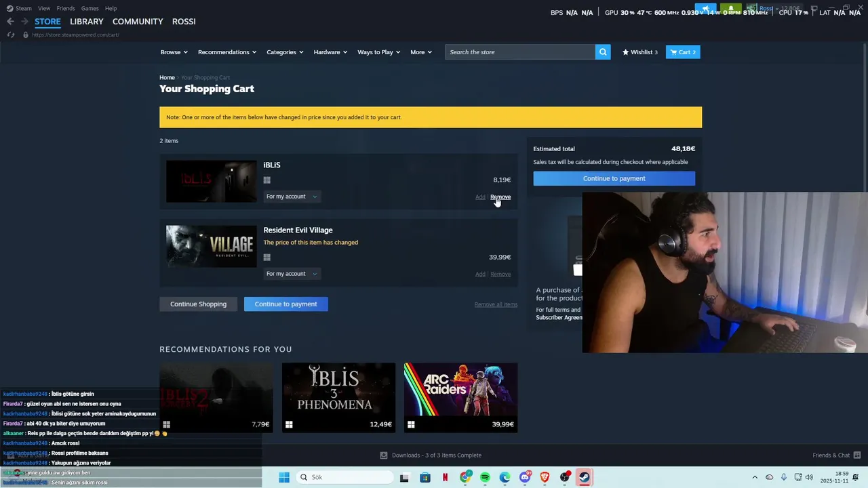Open iBLiS 'For my account' dropdown
The height and width of the screenshot is (488, 868).
[292, 197]
